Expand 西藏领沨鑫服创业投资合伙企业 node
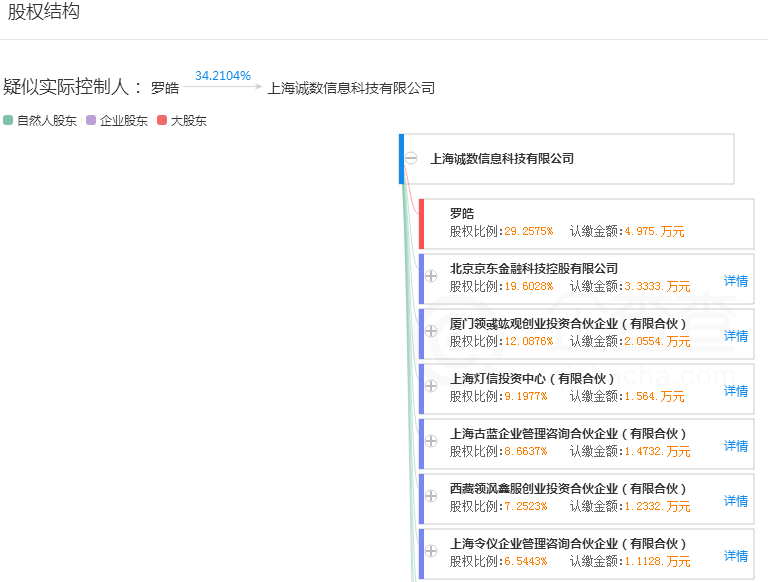This screenshot has width=768, height=582. (431, 496)
